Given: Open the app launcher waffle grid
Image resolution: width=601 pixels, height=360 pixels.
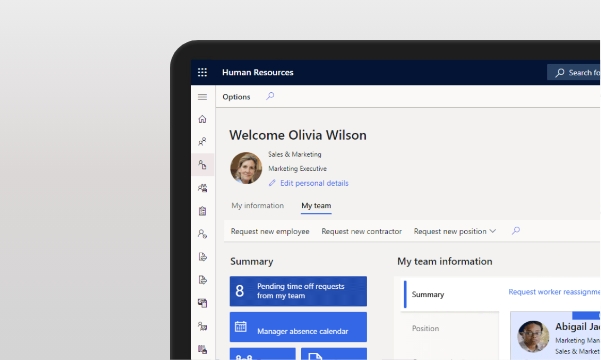Looking at the screenshot, I should point(202,72).
